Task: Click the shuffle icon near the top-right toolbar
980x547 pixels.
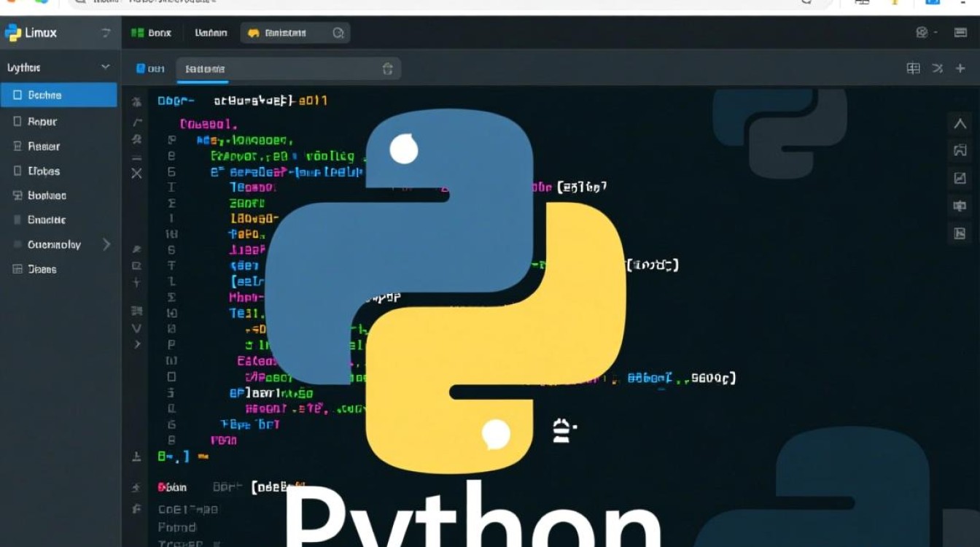Action: point(937,68)
